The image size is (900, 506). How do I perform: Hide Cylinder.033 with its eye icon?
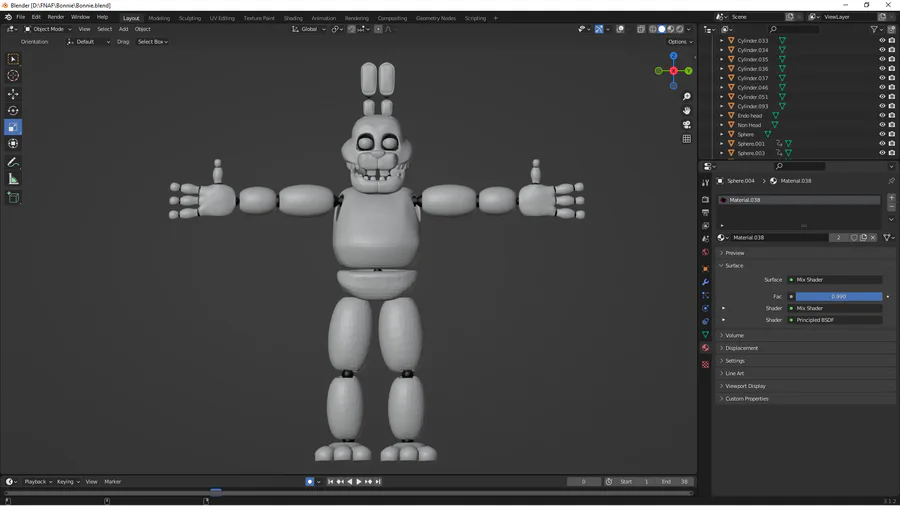(x=882, y=41)
